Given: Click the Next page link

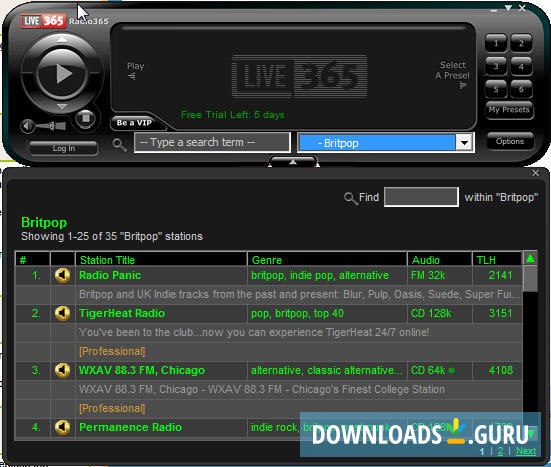Looking at the screenshot, I should pyautogui.click(x=526, y=451).
